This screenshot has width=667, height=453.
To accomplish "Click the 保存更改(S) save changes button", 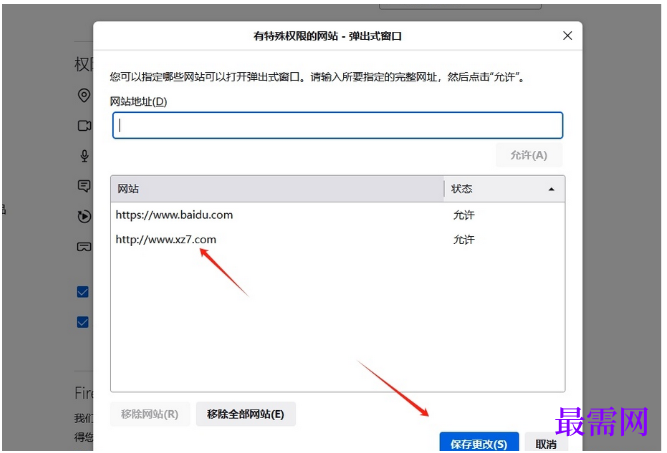I will 479,443.
